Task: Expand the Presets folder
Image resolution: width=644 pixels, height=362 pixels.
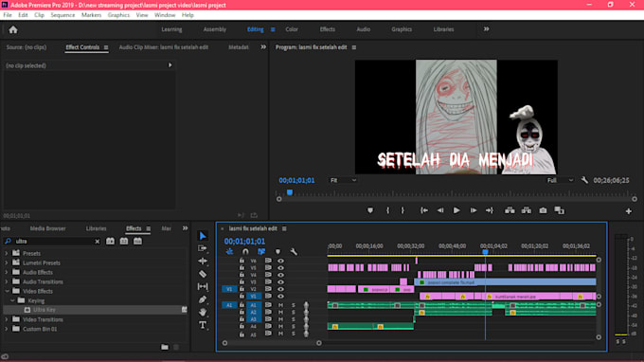Action: (7, 254)
